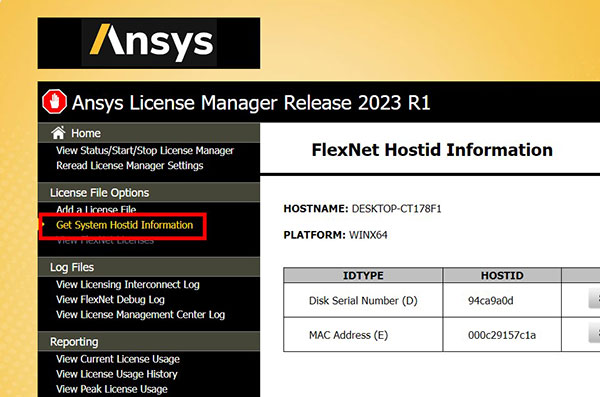Click the hostid value 000c29157c1a
The height and width of the screenshot is (397, 600).
click(x=502, y=335)
